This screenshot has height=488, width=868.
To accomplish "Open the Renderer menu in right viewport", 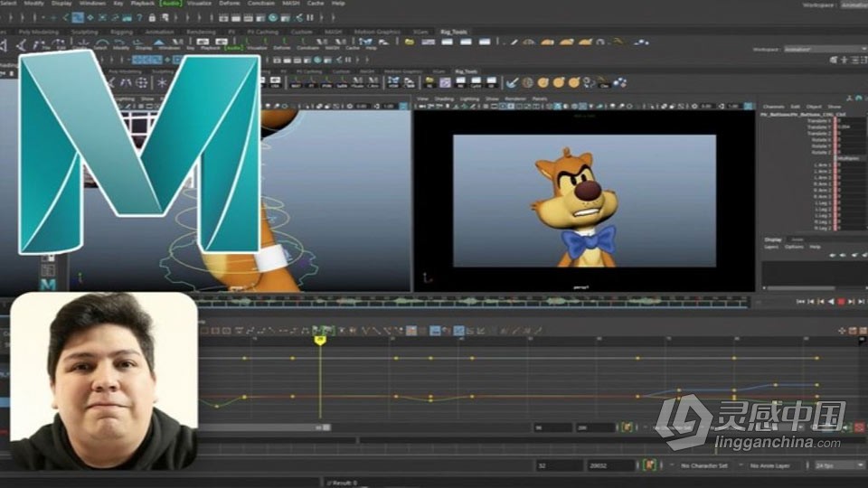I will [x=514, y=99].
